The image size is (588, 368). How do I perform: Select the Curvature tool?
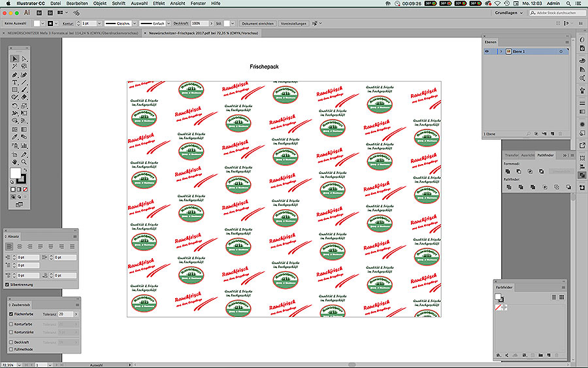point(24,75)
